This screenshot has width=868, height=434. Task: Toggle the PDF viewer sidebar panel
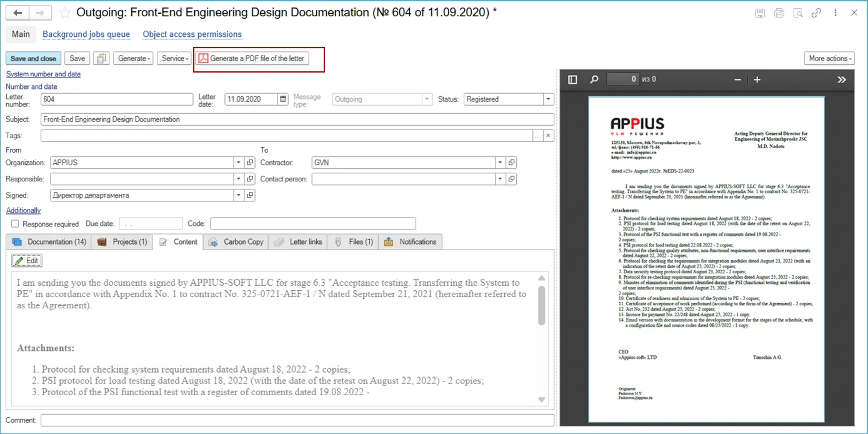pos(572,79)
